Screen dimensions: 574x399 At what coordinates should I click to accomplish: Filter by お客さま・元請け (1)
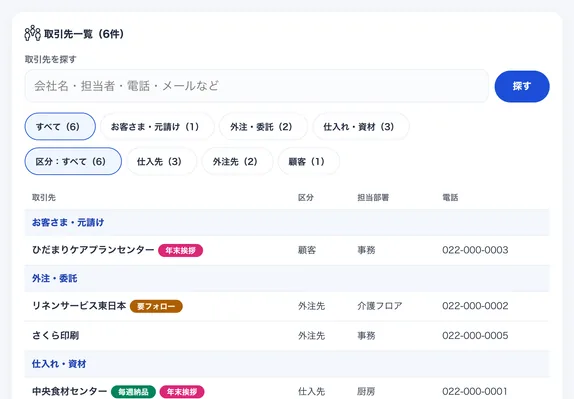[x=157, y=127]
